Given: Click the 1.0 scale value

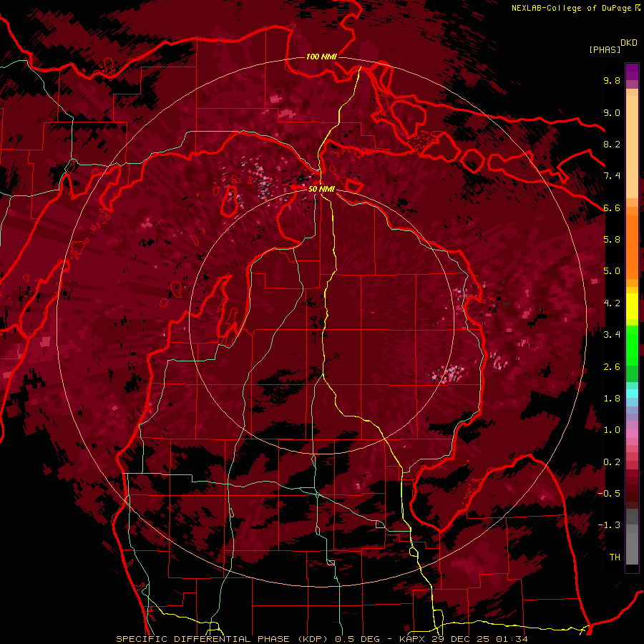Looking at the screenshot, I should tap(612, 430).
